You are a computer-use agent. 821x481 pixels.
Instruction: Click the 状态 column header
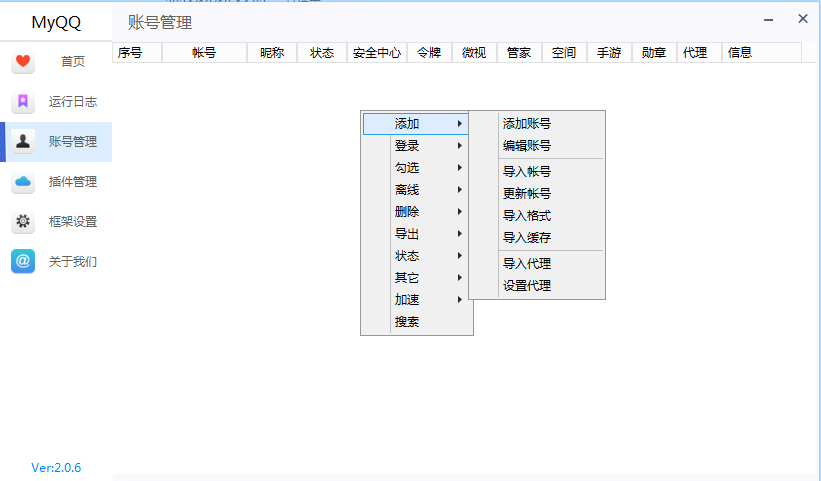click(322, 53)
